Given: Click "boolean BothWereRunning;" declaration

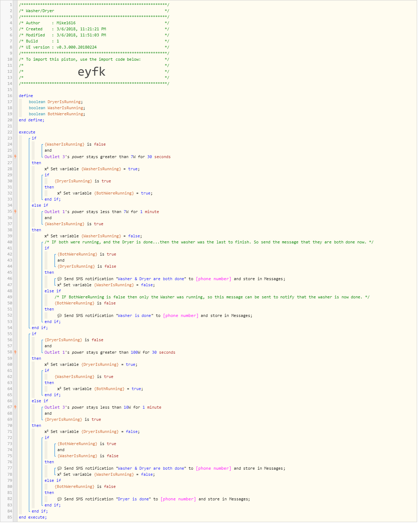Looking at the screenshot, I should [57, 114].
